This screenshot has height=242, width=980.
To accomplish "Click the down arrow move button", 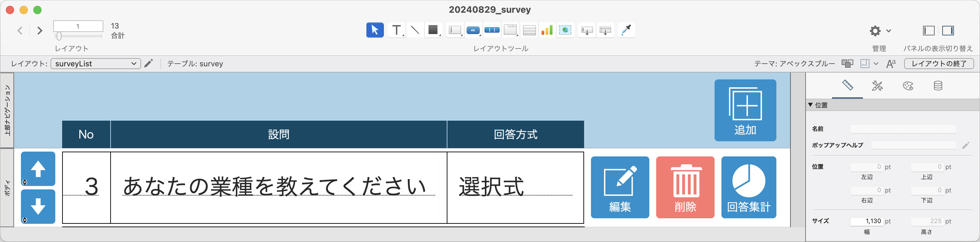I will (x=38, y=207).
